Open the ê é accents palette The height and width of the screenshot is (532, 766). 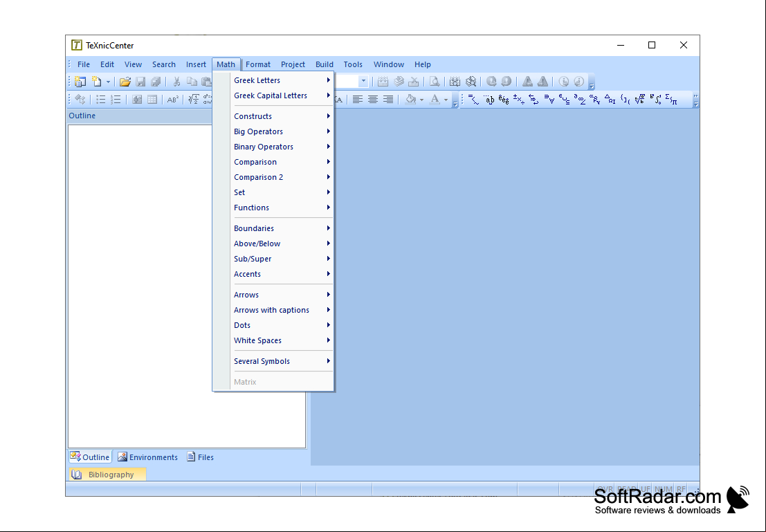click(504, 100)
